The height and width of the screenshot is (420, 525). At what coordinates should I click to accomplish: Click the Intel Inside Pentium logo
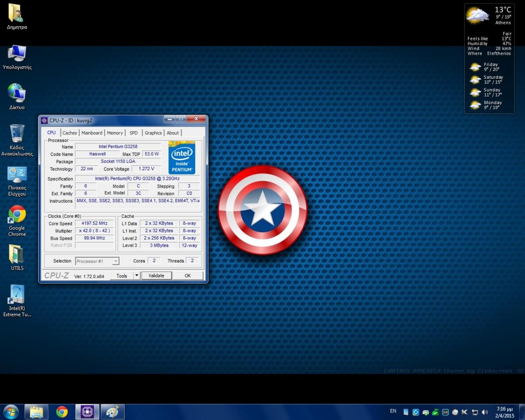(x=182, y=157)
